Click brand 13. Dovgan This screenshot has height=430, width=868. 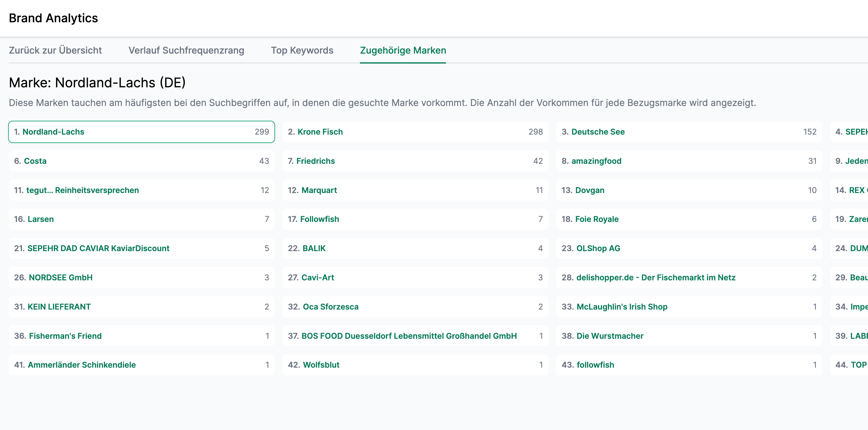(x=689, y=190)
